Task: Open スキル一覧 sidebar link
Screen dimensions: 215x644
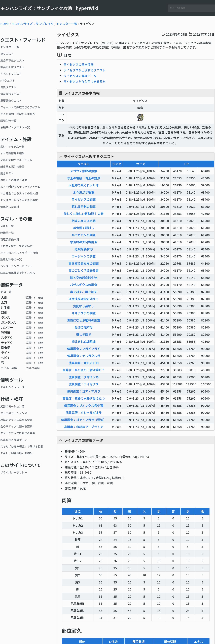Action: pyautogui.click(x=7, y=226)
